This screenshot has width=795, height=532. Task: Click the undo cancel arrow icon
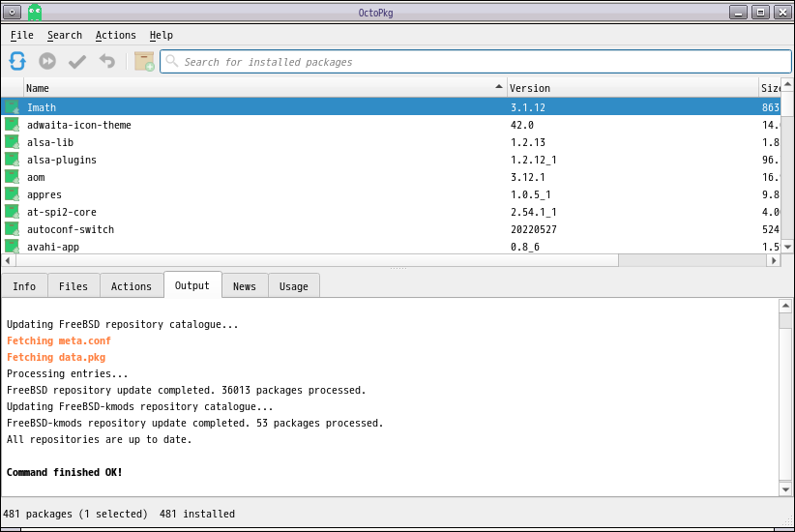point(106,62)
